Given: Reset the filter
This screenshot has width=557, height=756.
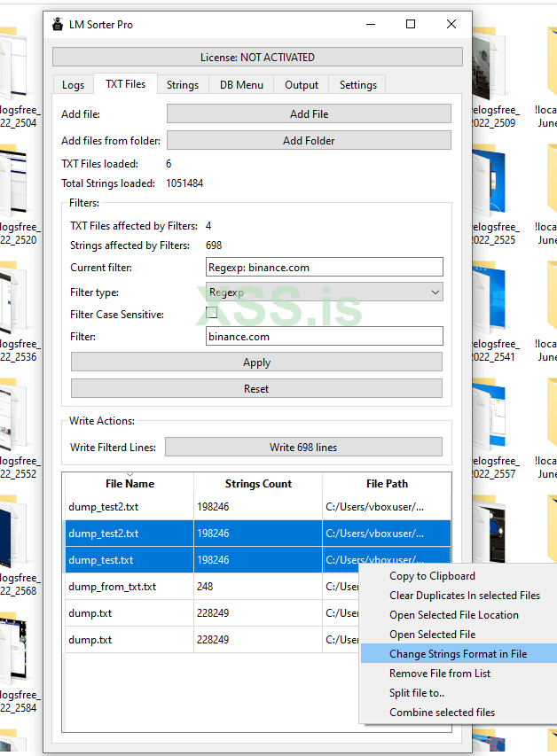Looking at the screenshot, I should (256, 388).
